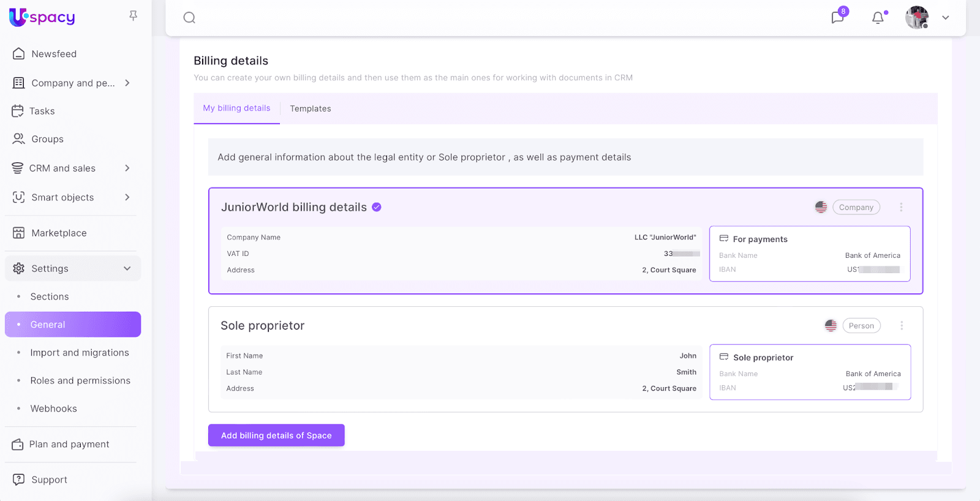Go to Plan and payment
This screenshot has height=501, width=980.
69,445
